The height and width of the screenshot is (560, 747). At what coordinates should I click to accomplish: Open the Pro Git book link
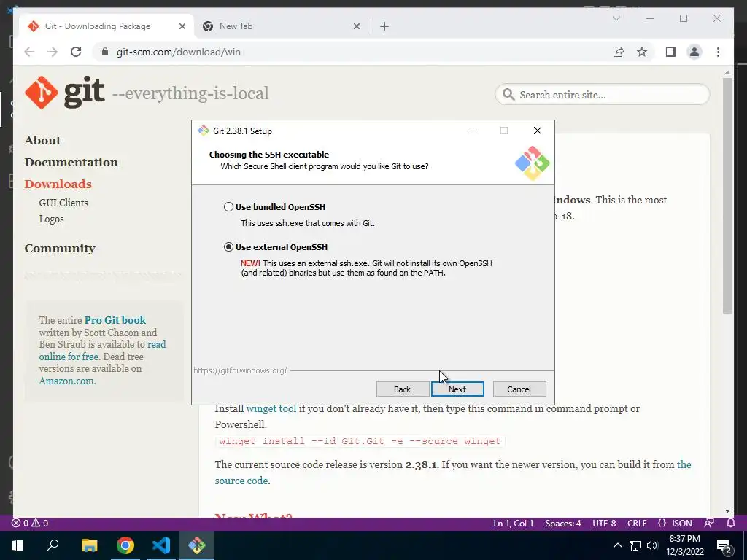[x=115, y=320]
